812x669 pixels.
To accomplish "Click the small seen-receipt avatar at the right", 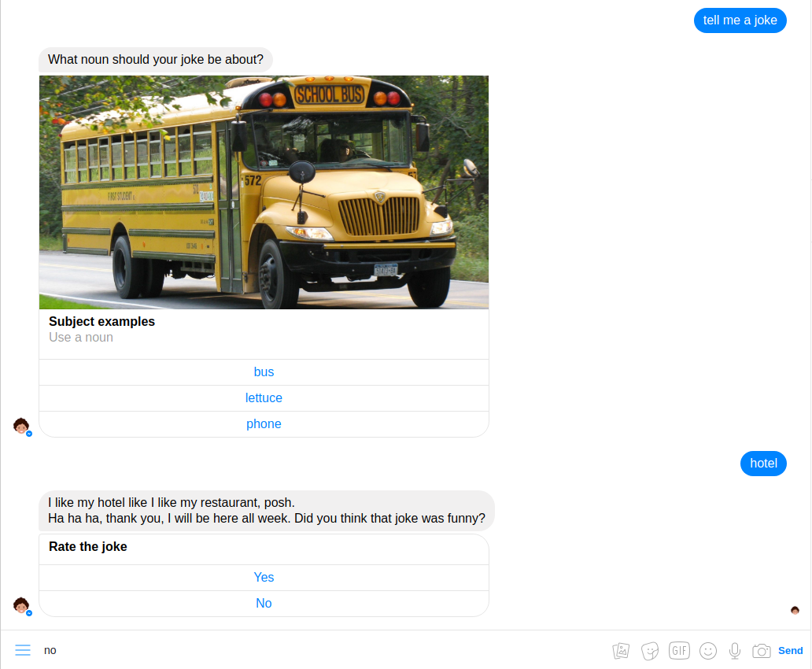I will pos(795,610).
